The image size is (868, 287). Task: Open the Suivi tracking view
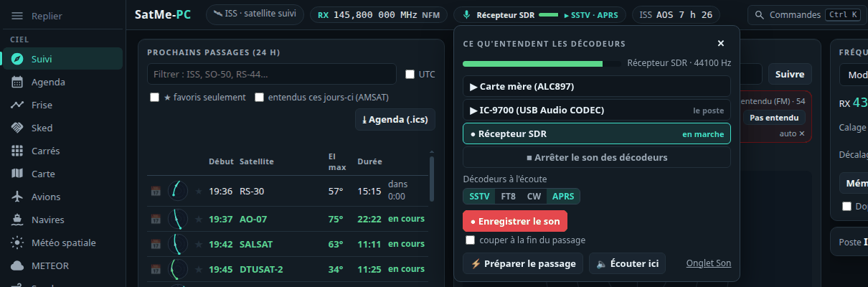click(x=62, y=59)
